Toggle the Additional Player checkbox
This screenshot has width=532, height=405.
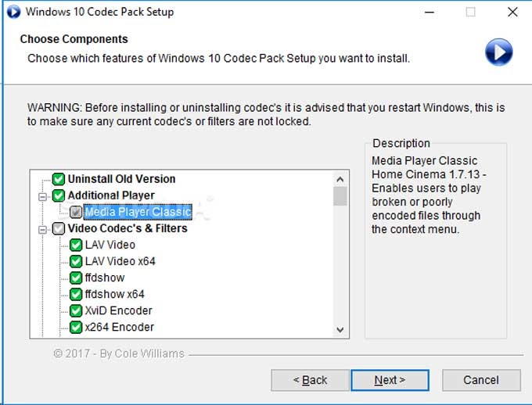[x=59, y=195]
